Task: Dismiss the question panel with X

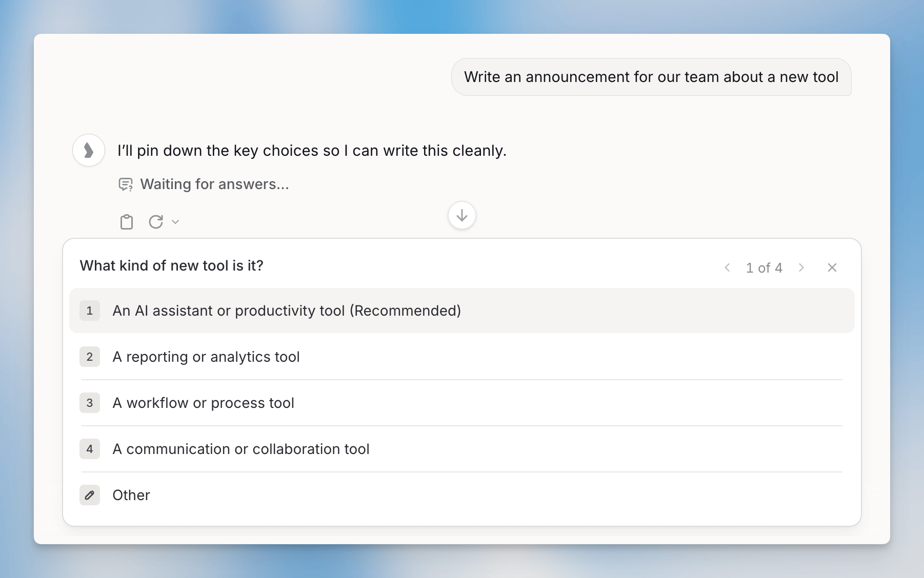Action: 832,267
